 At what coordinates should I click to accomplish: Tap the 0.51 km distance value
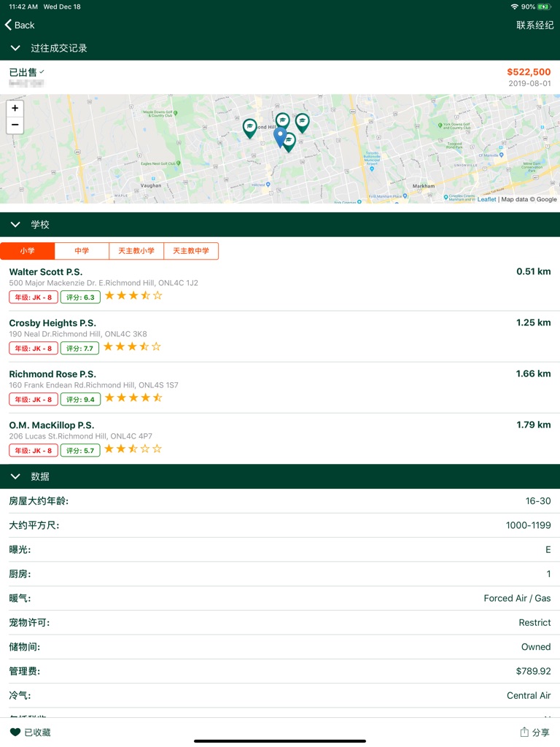pyautogui.click(x=533, y=271)
